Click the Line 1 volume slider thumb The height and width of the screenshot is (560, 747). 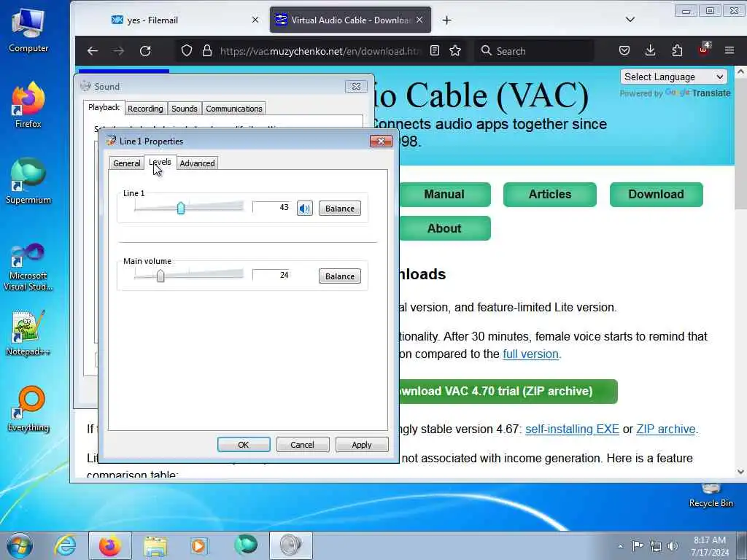(181, 208)
